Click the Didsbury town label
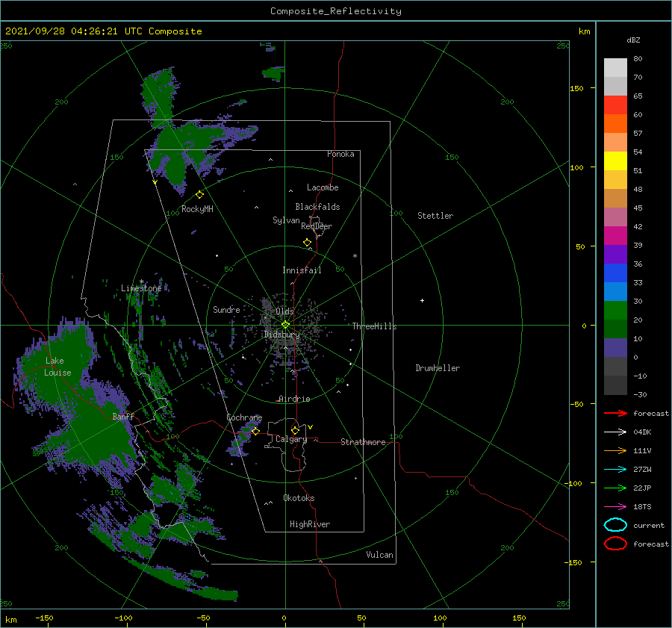672x628 pixels. [281, 335]
